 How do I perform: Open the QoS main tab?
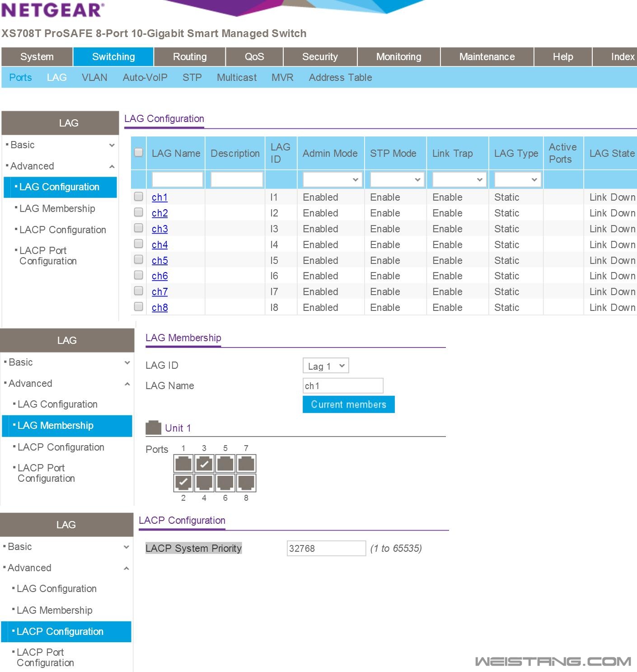pos(254,57)
